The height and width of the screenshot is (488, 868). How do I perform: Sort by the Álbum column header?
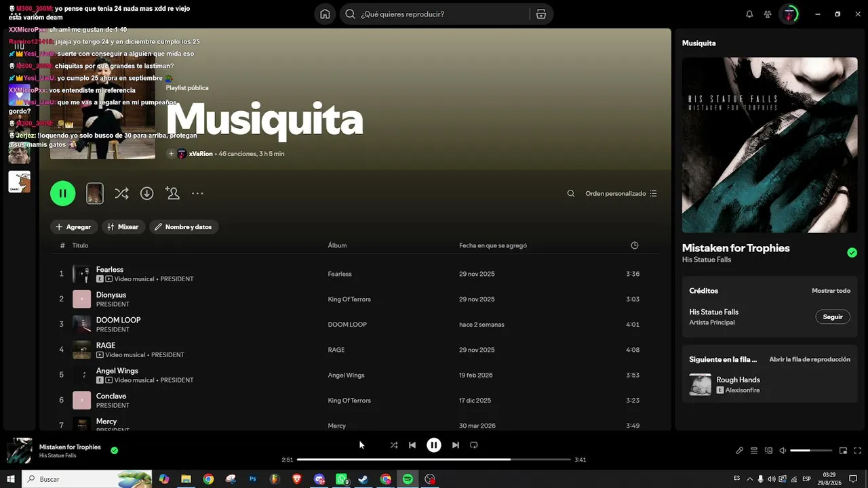coord(338,245)
